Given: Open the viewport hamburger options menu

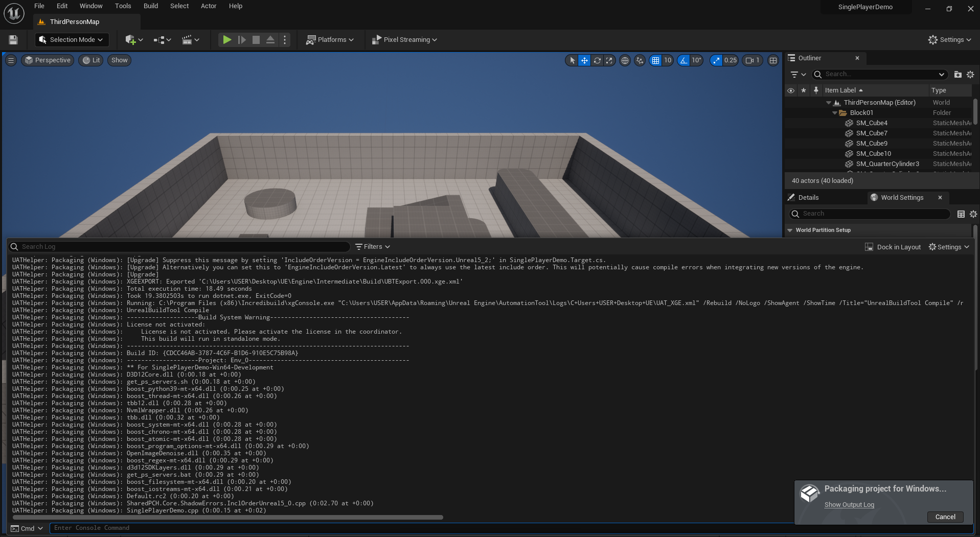Looking at the screenshot, I should tap(11, 60).
